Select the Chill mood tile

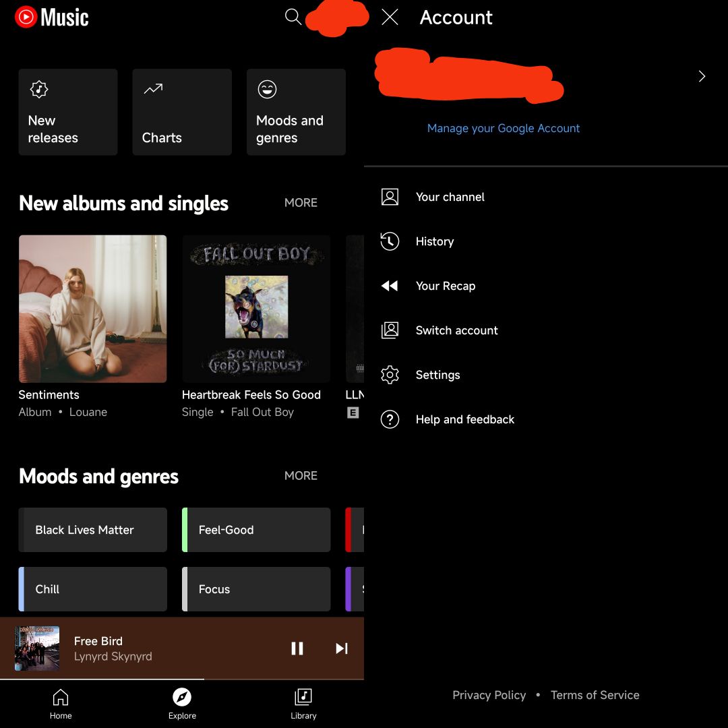[x=92, y=589]
